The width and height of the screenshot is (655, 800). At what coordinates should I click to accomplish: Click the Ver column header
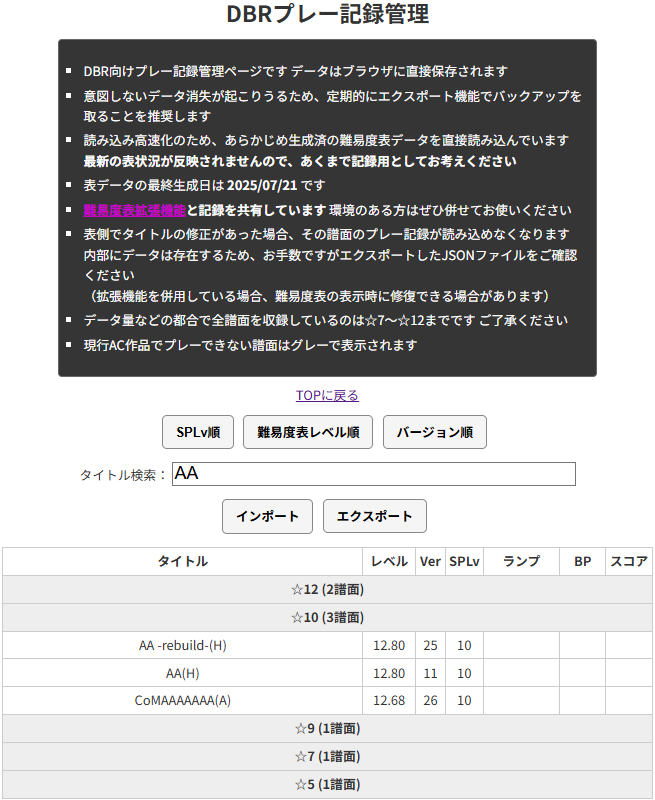point(431,562)
